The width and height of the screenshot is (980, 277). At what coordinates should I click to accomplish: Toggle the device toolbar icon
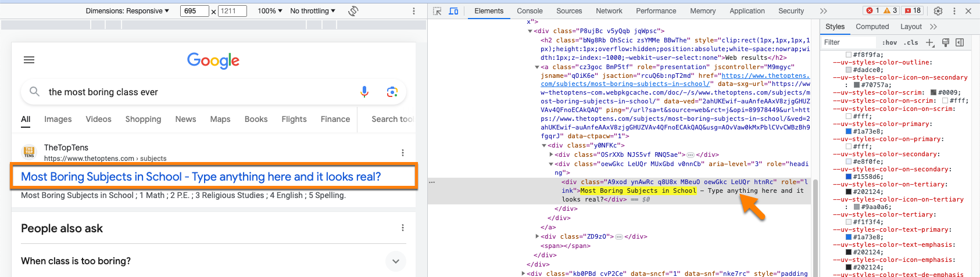[453, 11]
